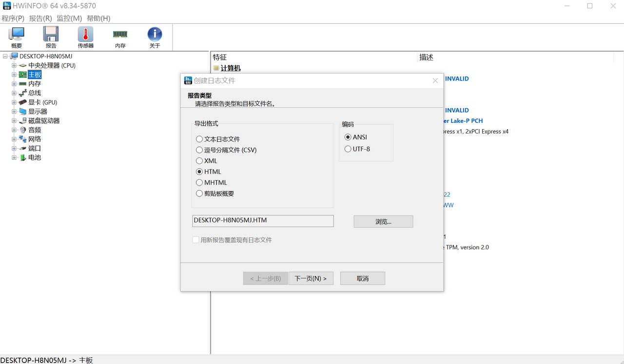Collapse the DESKTOP-H8N05MJ root node

(x=4, y=56)
